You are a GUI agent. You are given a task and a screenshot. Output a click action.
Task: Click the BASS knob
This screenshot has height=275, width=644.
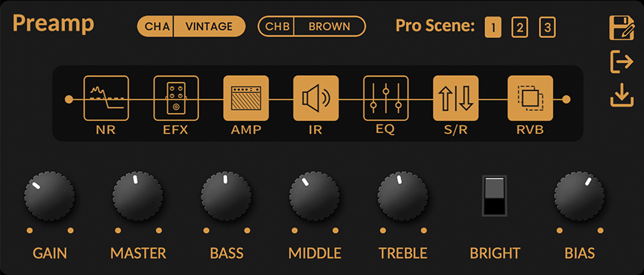pyautogui.click(x=226, y=196)
